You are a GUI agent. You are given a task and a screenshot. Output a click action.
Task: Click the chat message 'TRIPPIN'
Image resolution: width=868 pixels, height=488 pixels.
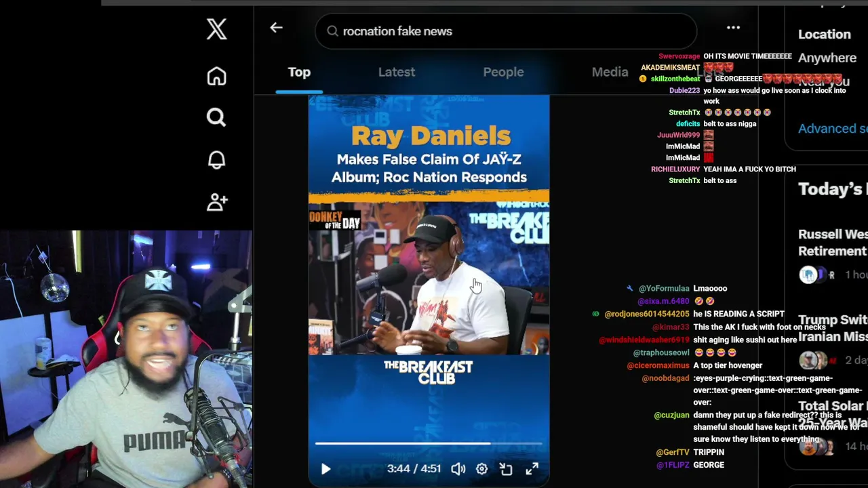pos(709,452)
